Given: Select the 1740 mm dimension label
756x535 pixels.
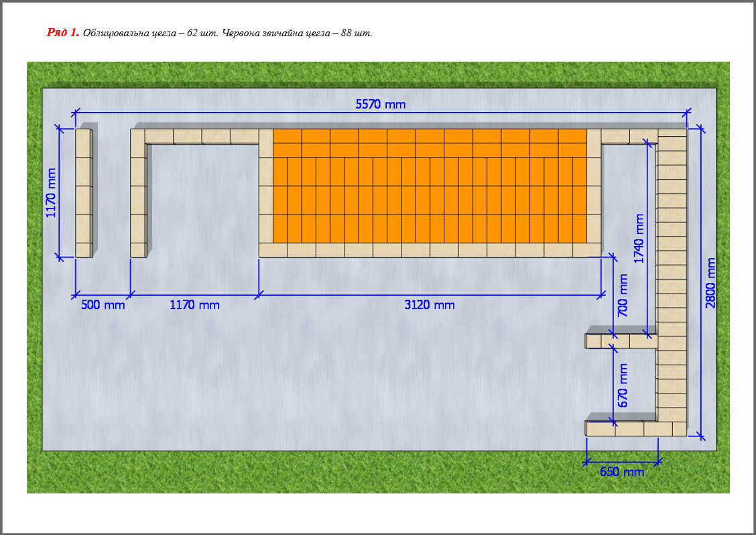Looking at the screenshot, I should pyautogui.click(x=639, y=239).
